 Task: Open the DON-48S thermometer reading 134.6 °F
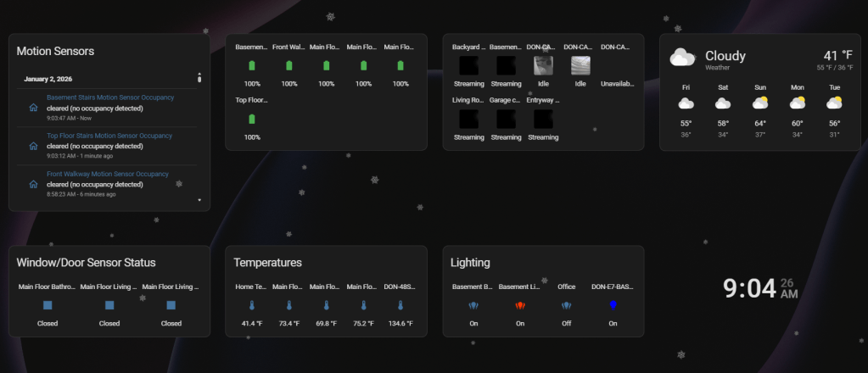[x=401, y=305]
